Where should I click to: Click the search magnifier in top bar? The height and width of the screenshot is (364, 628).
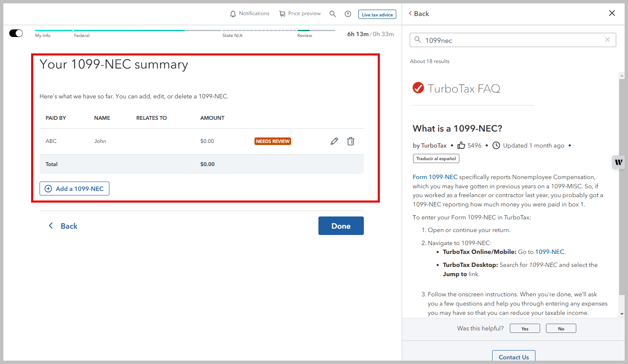coord(333,14)
